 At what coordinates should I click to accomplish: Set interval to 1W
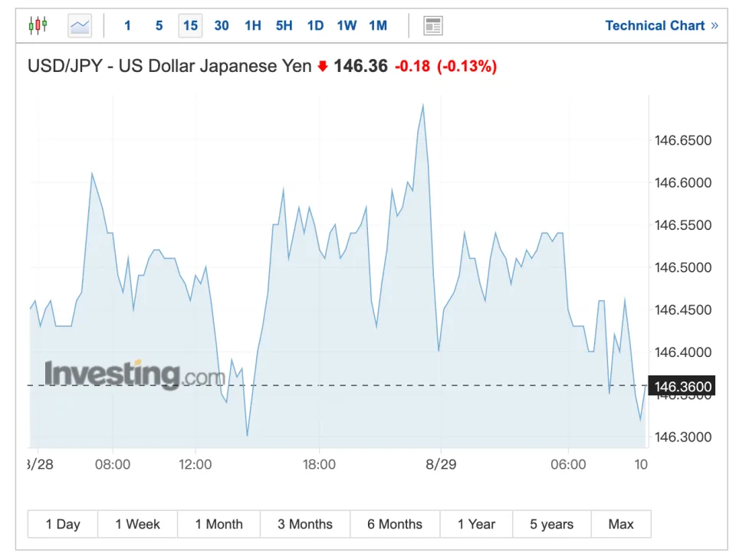(347, 25)
